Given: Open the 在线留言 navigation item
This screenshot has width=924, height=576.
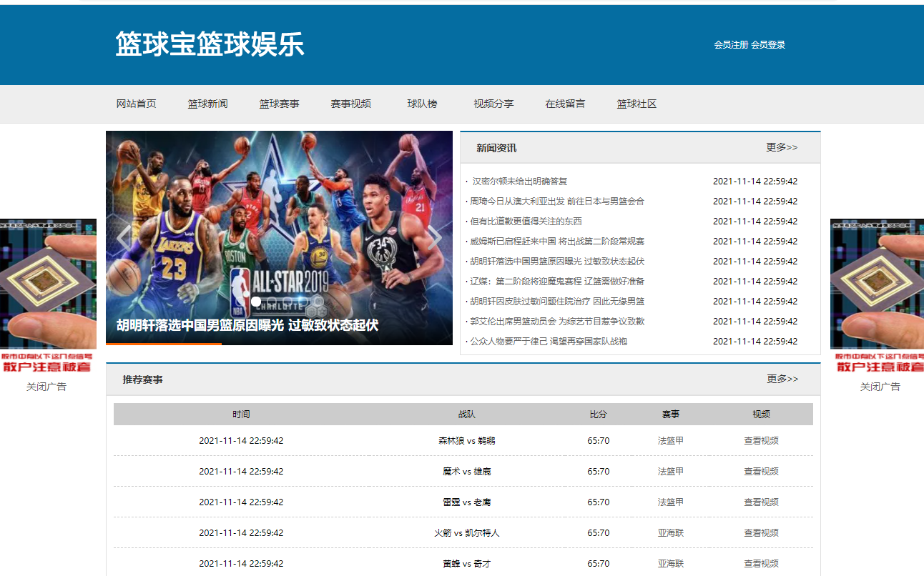Looking at the screenshot, I should [566, 104].
